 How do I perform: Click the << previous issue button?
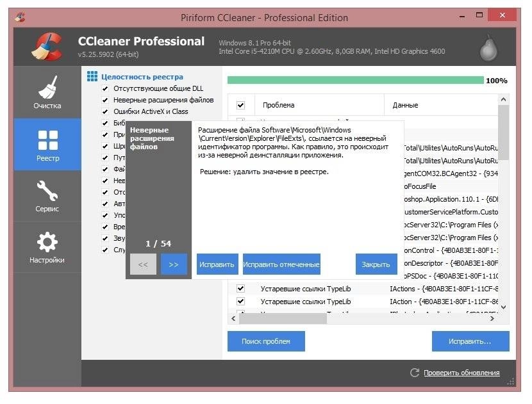(x=143, y=264)
